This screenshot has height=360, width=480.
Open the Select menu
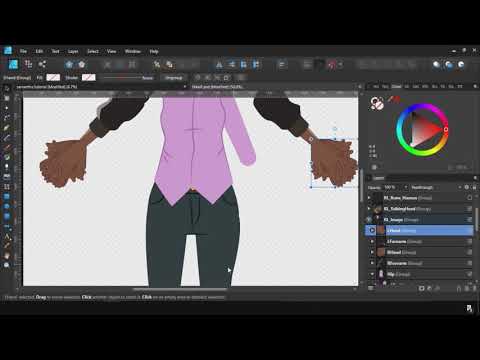coord(93,51)
